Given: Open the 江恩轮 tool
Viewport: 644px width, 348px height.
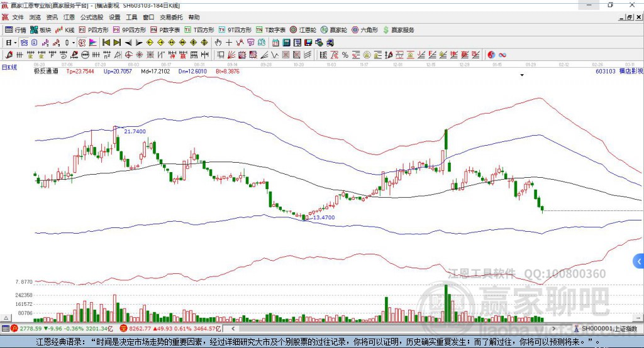Looking at the screenshot, I should pos(303,30).
